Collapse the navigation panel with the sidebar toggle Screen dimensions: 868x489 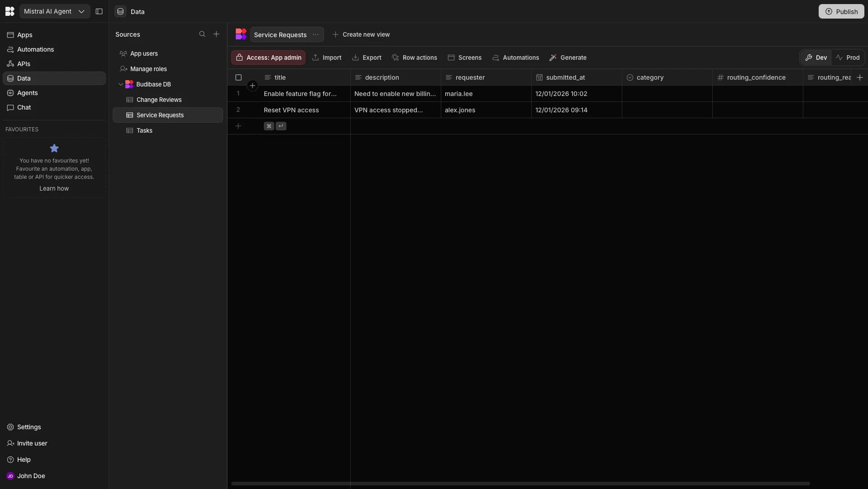pyautogui.click(x=99, y=11)
